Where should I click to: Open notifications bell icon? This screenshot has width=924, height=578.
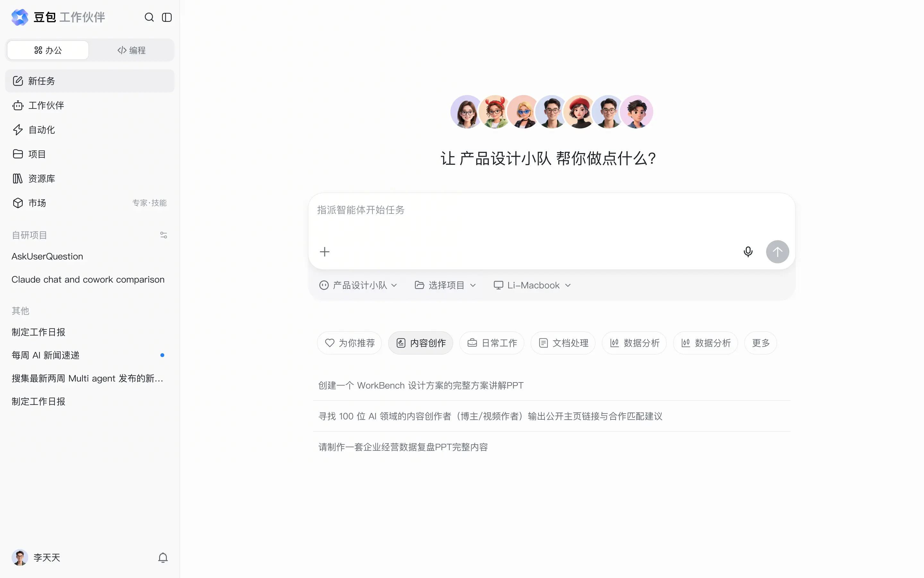coord(163,558)
